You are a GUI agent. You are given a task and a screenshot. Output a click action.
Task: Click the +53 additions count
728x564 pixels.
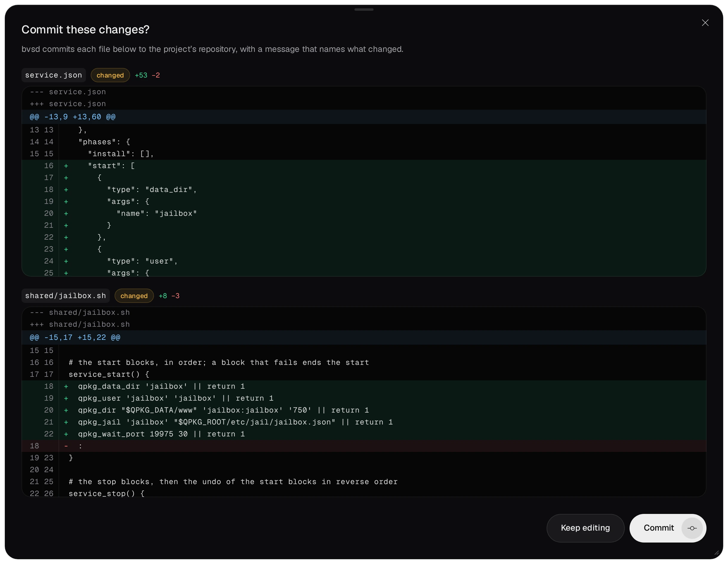[x=141, y=75]
